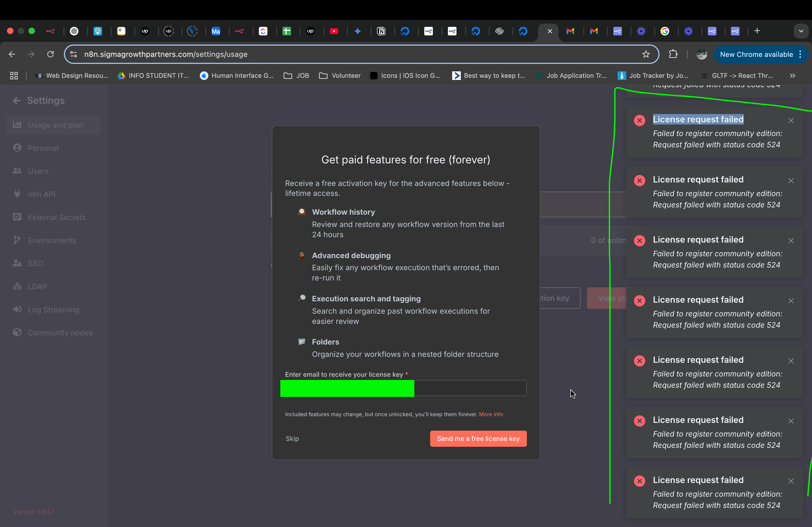
Task: Open the JOB bookmarks folder
Action: pyautogui.click(x=296, y=76)
